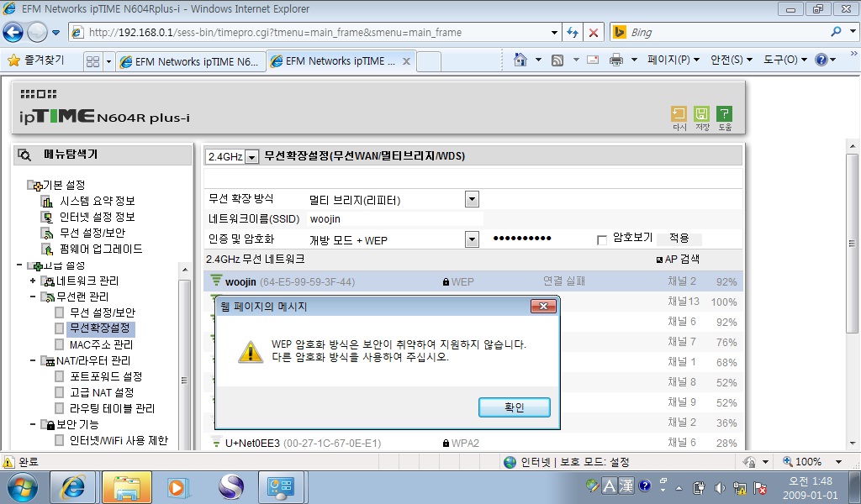Screen dimensions: 861x504
Task: Click the RSS feeds icon
Action: (557, 60)
